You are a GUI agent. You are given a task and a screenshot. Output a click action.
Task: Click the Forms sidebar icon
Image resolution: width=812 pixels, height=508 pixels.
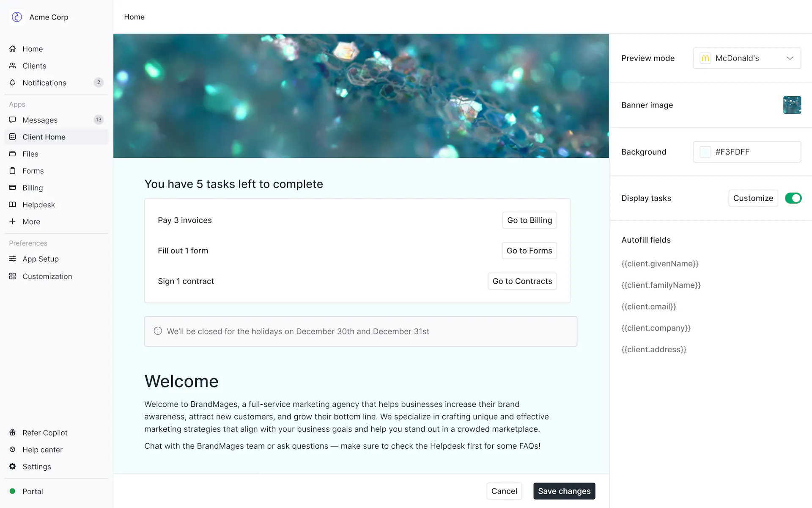(13, 170)
